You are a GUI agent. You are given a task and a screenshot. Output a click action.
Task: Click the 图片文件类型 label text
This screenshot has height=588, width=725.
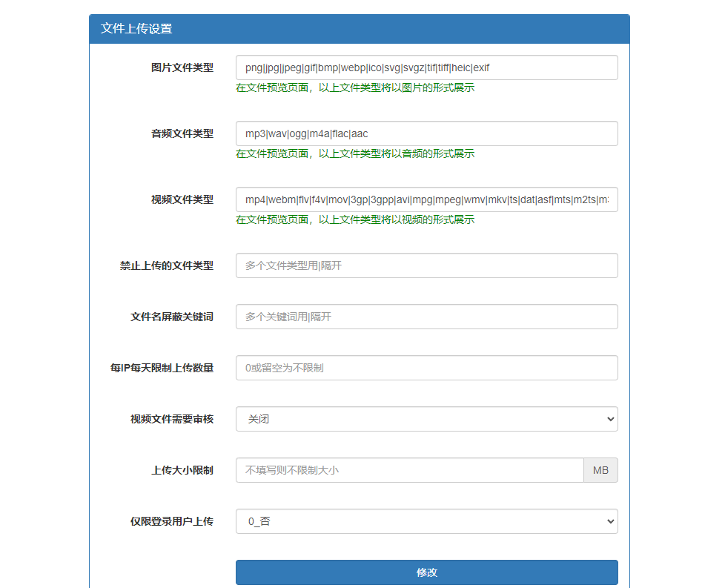182,67
